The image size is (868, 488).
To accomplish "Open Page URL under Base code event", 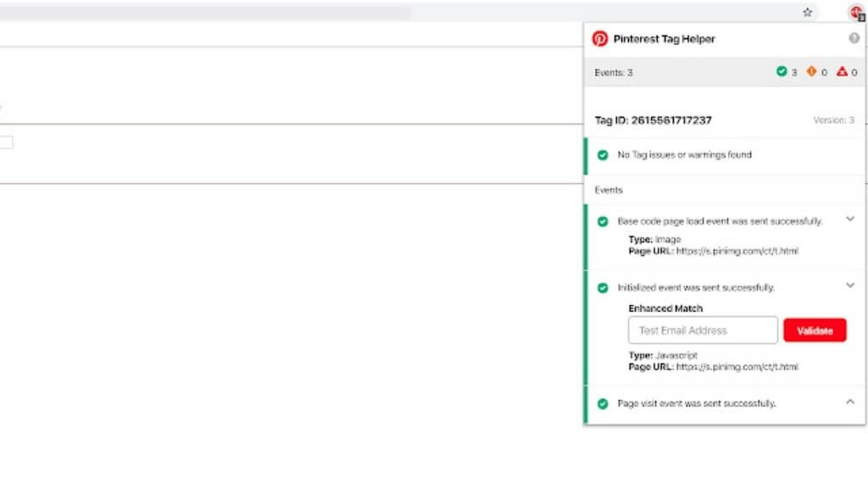I will (737, 252).
